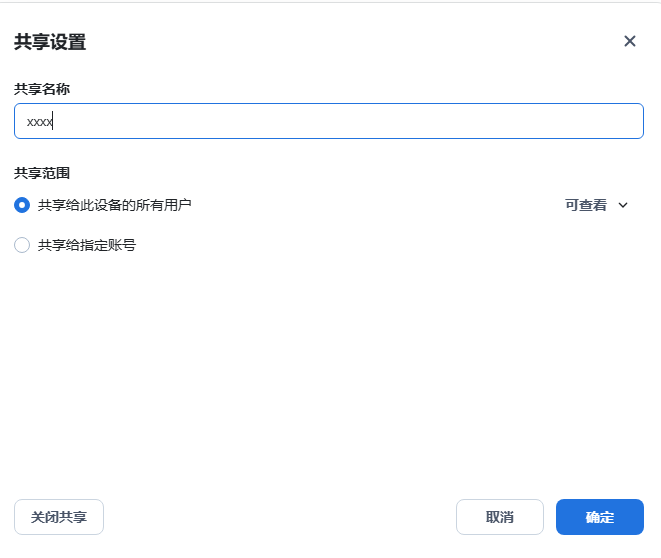Click the 共享给指定账号 option label text
Image resolution: width=661 pixels, height=558 pixels.
click(x=87, y=245)
